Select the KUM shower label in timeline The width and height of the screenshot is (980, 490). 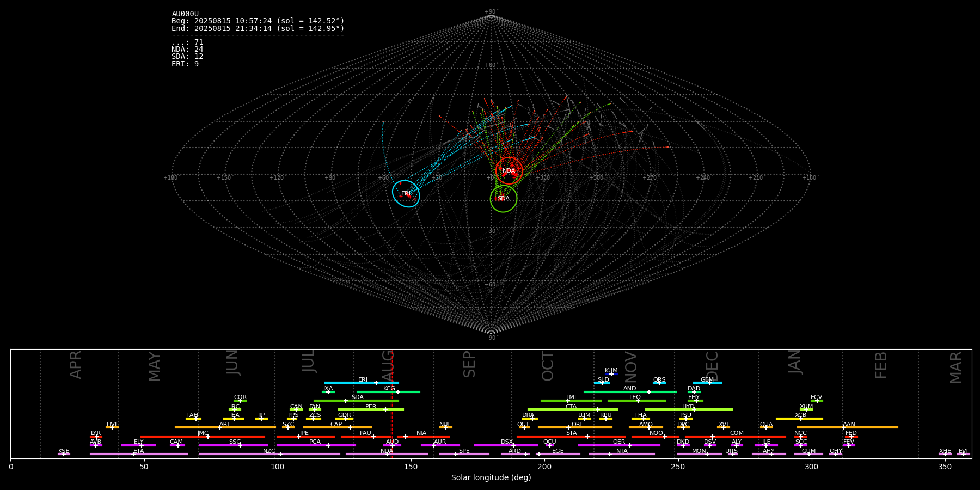611,371
